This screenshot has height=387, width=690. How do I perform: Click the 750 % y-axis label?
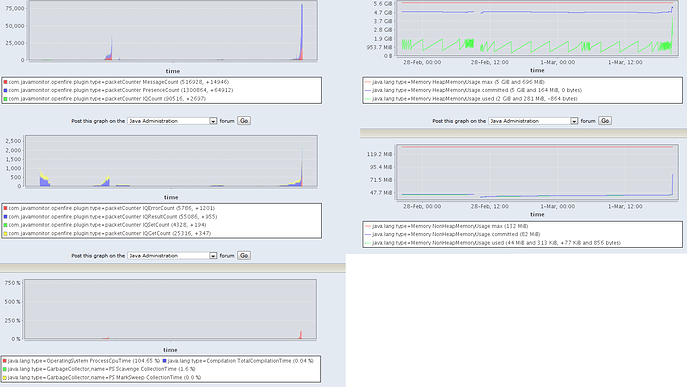pyautogui.click(x=13, y=283)
